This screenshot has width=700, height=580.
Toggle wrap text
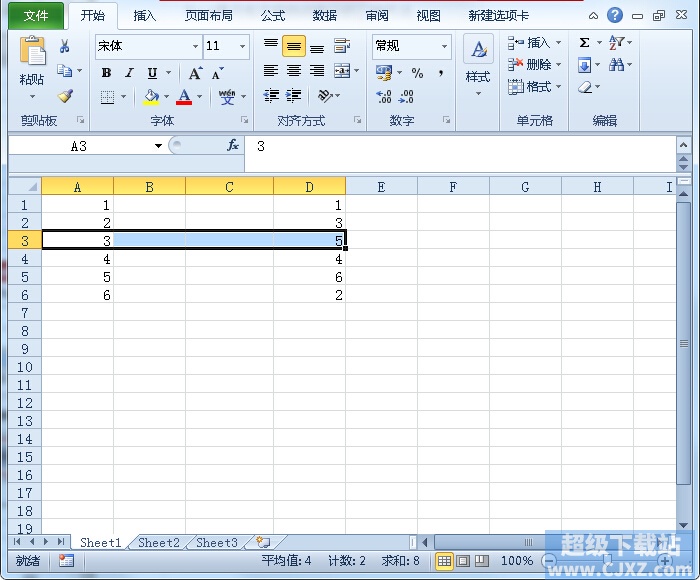coord(342,46)
